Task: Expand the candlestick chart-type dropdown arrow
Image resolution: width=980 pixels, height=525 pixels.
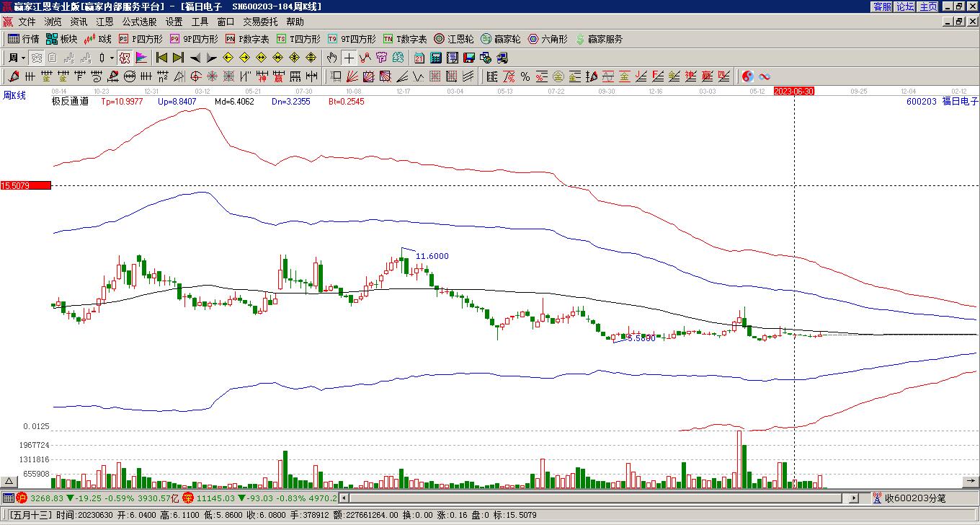Action: [112, 58]
